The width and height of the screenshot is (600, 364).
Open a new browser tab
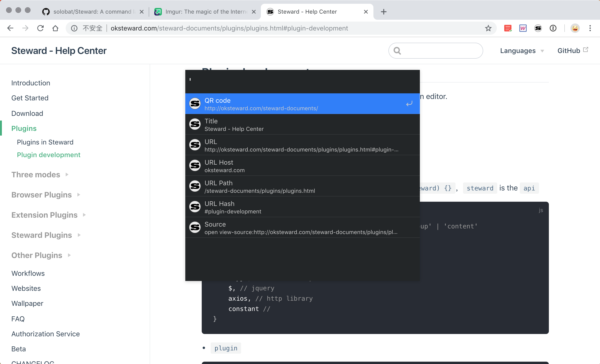(x=384, y=12)
